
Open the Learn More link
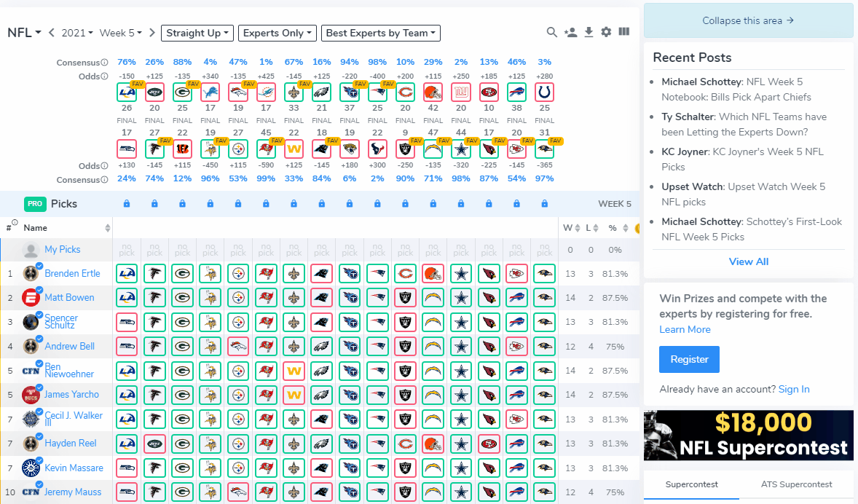point(685,329)
